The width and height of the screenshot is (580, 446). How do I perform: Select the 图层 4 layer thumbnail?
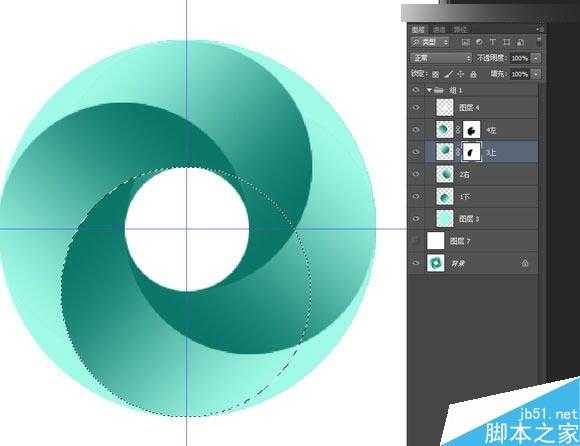(x=445, y=108)
